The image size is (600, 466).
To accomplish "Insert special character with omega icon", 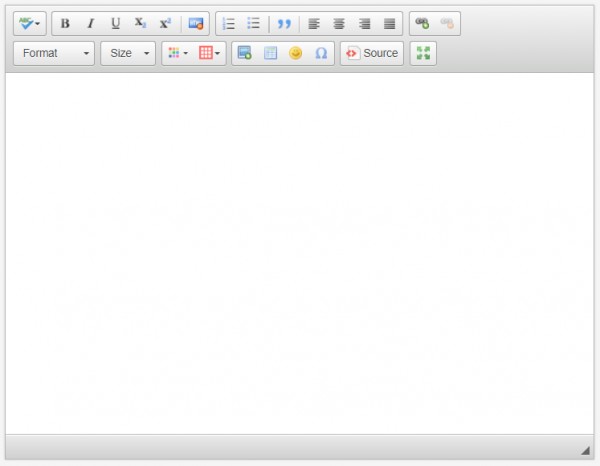I will tap(321, 53).
